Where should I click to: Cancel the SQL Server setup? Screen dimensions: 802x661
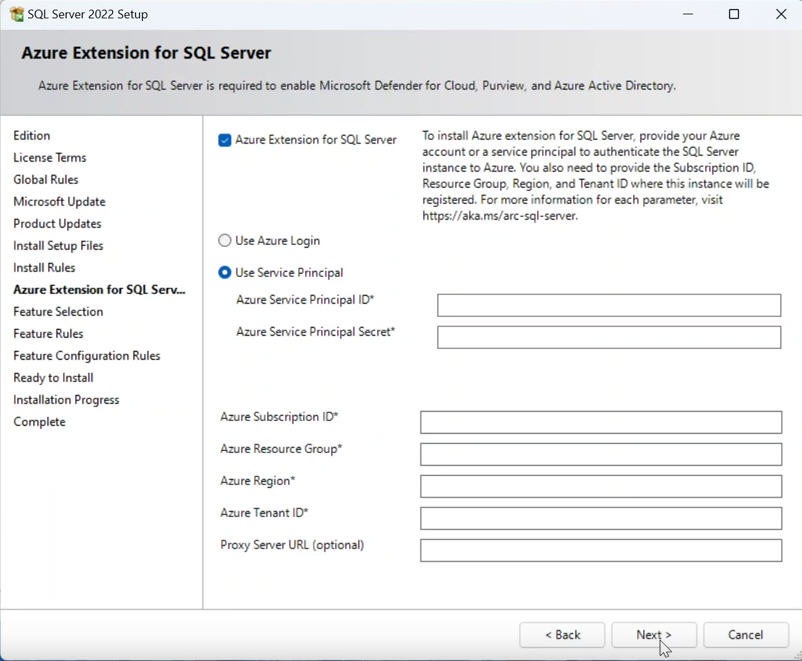[746, 635]
